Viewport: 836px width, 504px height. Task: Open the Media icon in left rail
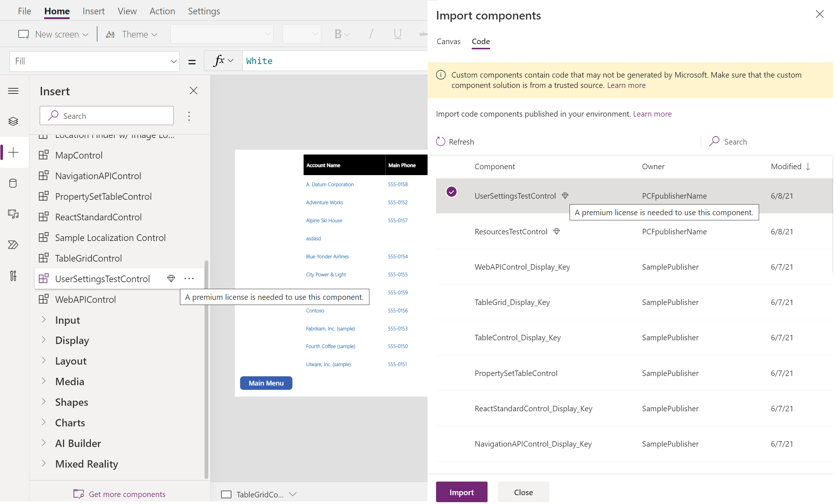coord(13,214)
